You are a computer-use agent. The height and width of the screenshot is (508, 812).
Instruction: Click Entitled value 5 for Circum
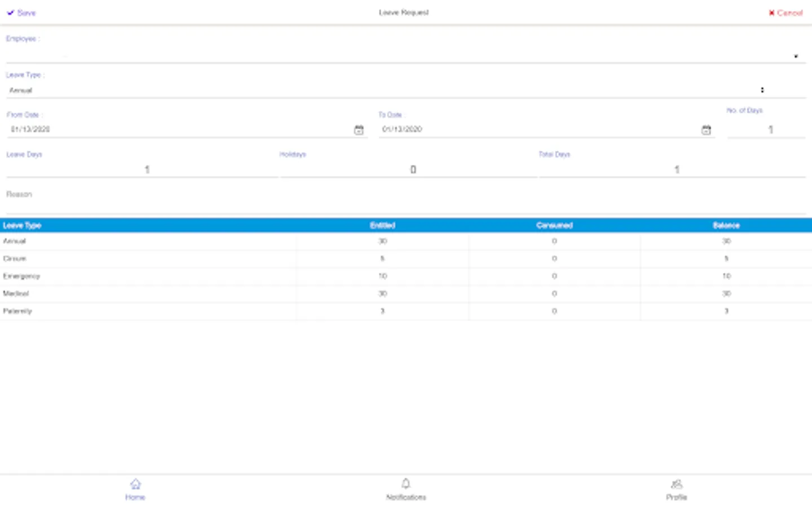pos(382,259)
